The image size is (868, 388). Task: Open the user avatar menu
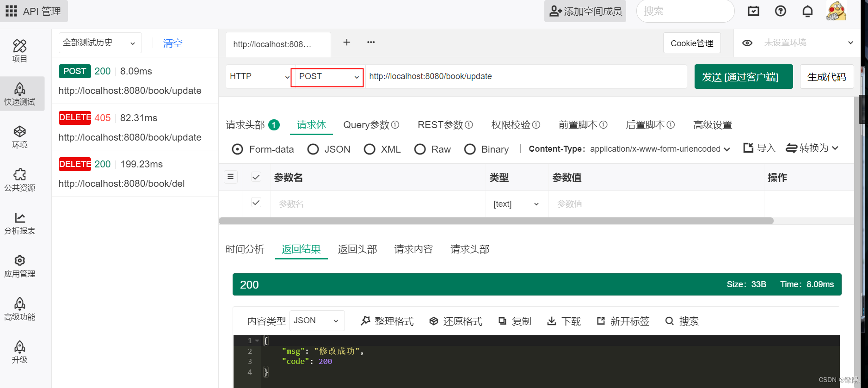coord(836,11)
